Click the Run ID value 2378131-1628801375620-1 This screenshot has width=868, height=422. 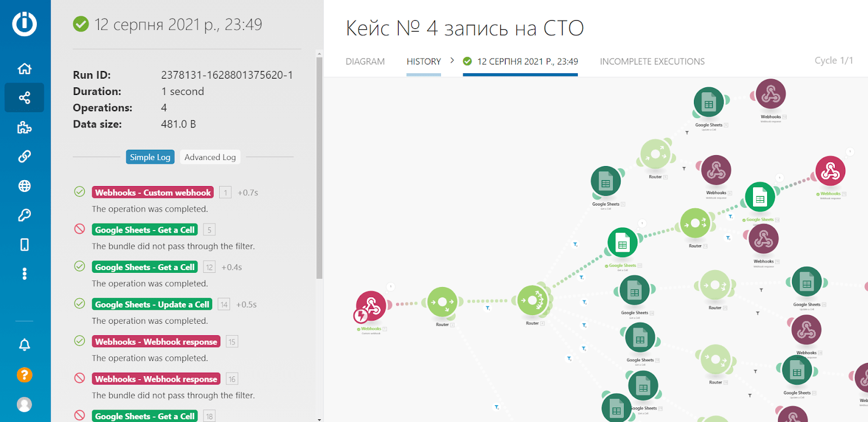(x=227, y=75)
